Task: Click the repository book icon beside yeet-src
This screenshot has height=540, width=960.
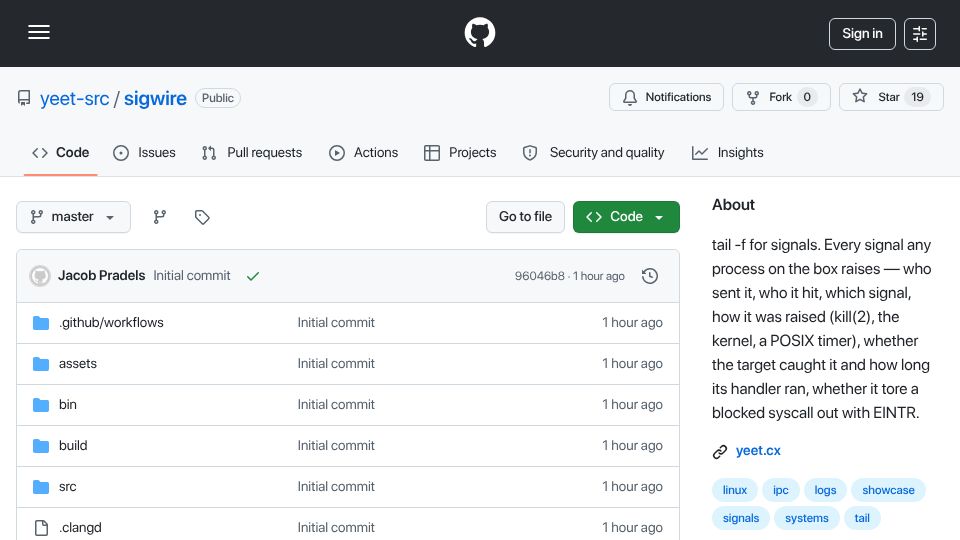Action: point(24,98)
